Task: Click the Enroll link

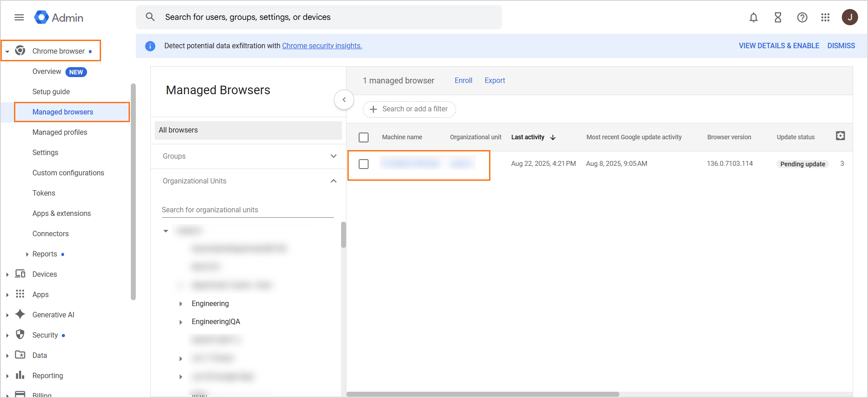Action: pos(463,80)
